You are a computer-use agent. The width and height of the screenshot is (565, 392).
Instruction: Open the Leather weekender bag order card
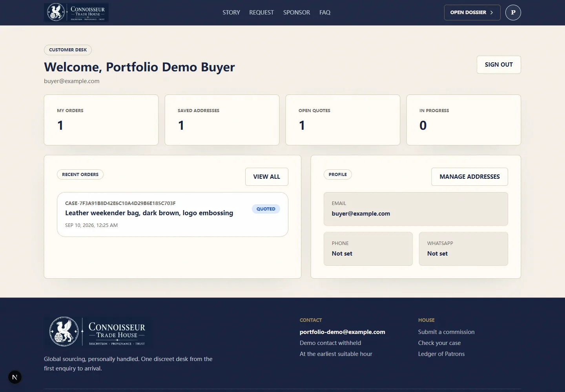coord(173,214)
